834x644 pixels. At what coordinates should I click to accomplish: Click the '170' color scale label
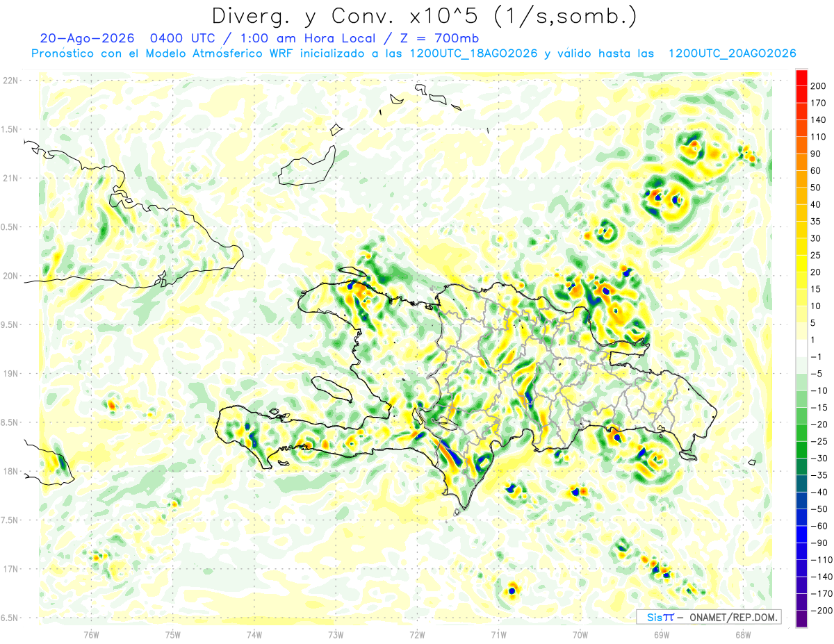(818, 103)
